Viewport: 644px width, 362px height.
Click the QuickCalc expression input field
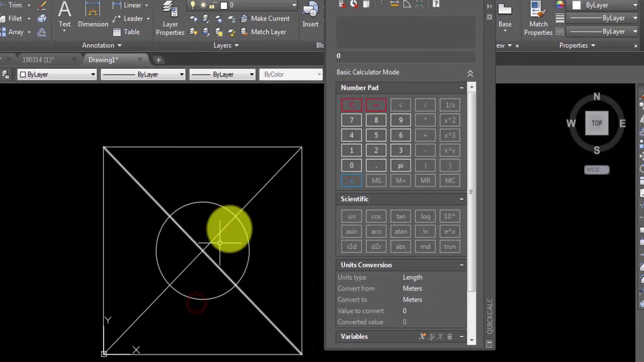406,56
